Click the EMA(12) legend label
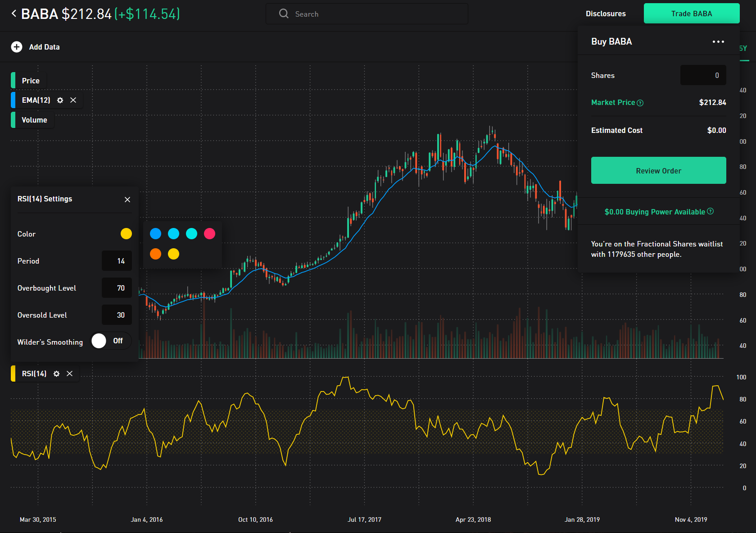Screen dimensions: 756x533 [36, 100]
